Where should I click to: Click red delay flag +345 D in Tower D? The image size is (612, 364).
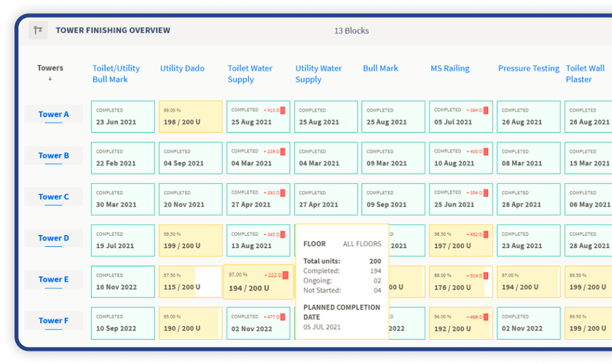click(283, 234)
